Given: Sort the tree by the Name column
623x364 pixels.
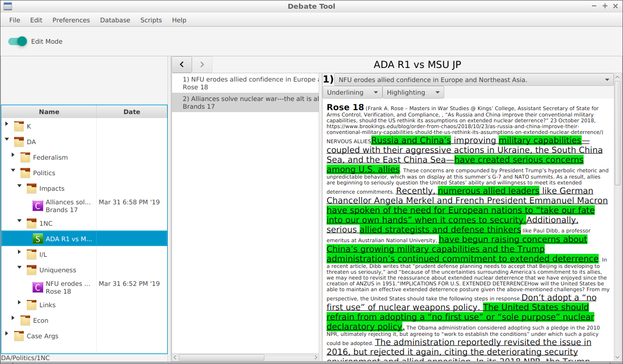Looking at the screenshot, I should pyautogui.click(x=49, y=112).
